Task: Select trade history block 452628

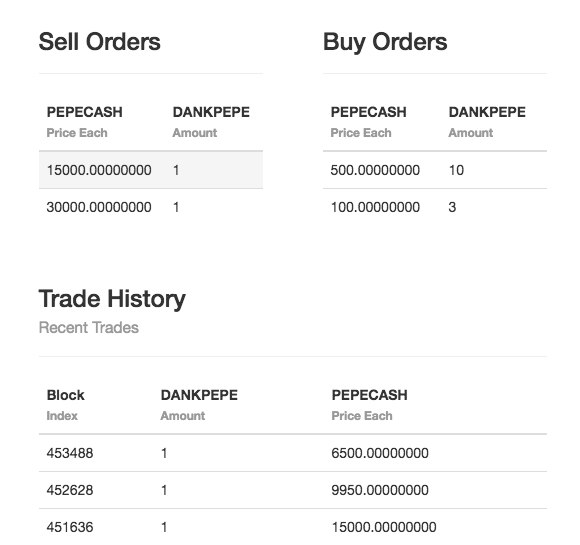Action: [x=293, y=490]
